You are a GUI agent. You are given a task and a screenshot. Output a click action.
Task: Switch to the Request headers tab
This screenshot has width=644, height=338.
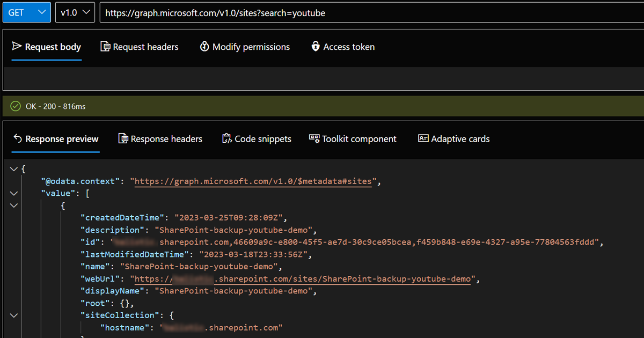(x=140, y=47)
